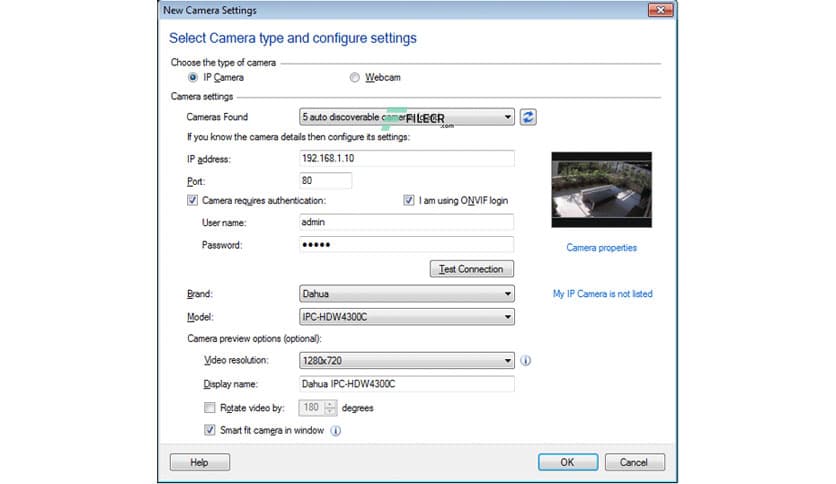Click the Test Connection button
836x484 pixels.
tap(472, 269)
